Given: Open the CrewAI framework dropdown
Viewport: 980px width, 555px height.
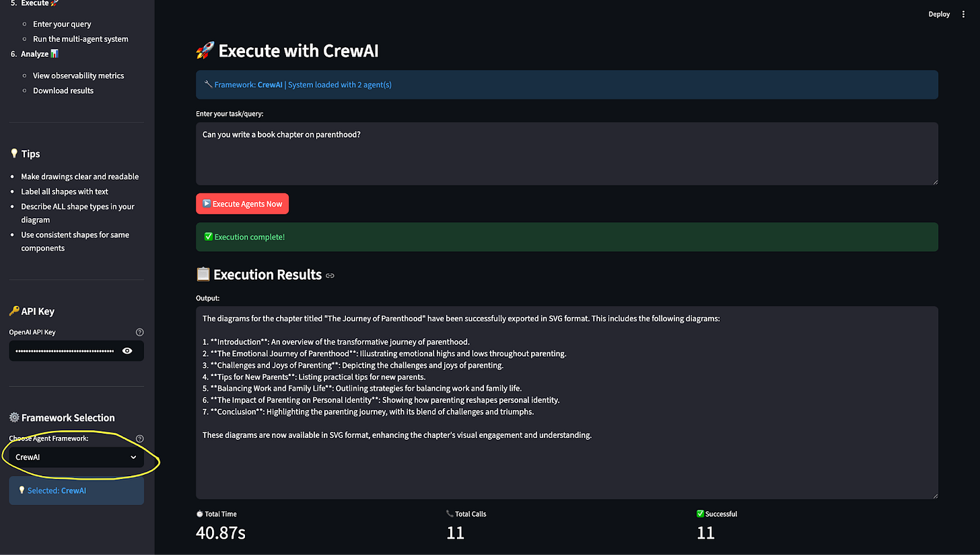Looking at the screenshot, I should tap(76, 457).
